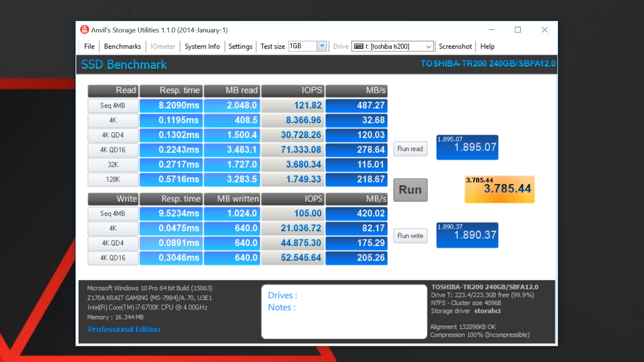644x362 pixels.
Task: Click the TOSHIBA-TR200 240GB/SBFA12.0 title label
Action: [488, 63]
